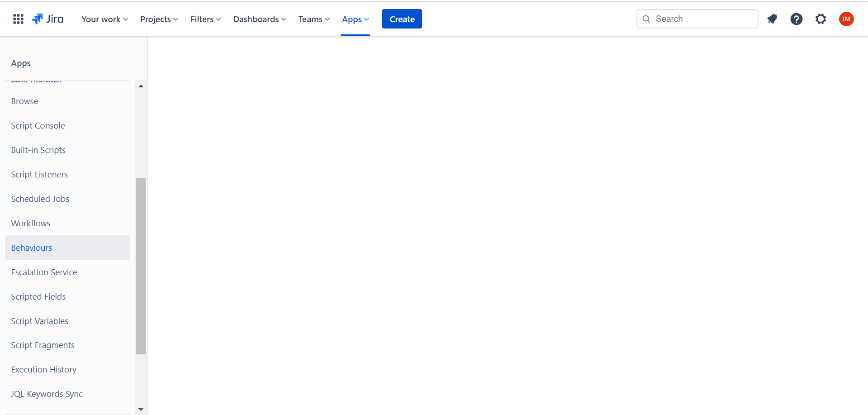Click the sidebar scrollbar down arrow
868x415 pixels.
coord(141,409)
